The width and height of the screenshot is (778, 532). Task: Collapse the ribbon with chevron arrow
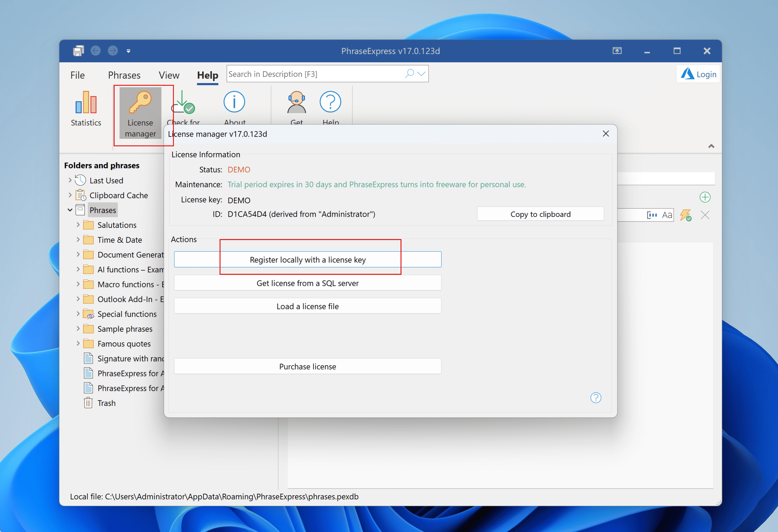click(x=711, y=146)
